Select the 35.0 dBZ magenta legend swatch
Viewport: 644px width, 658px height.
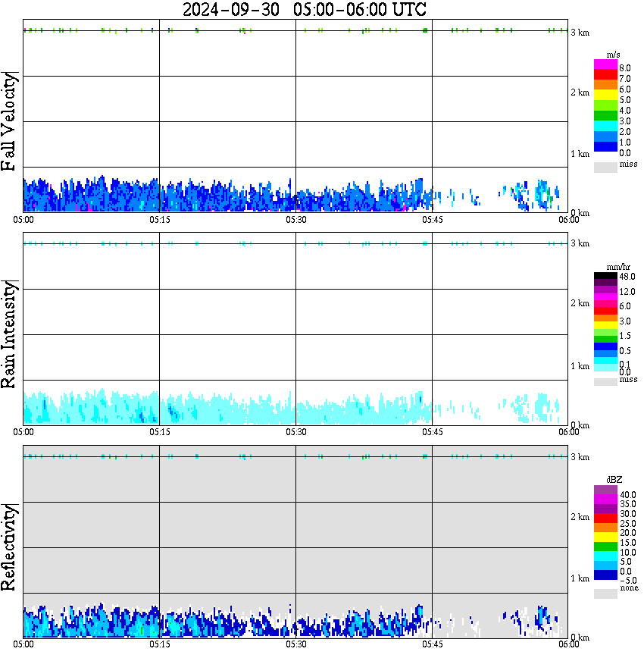[605, 500]
